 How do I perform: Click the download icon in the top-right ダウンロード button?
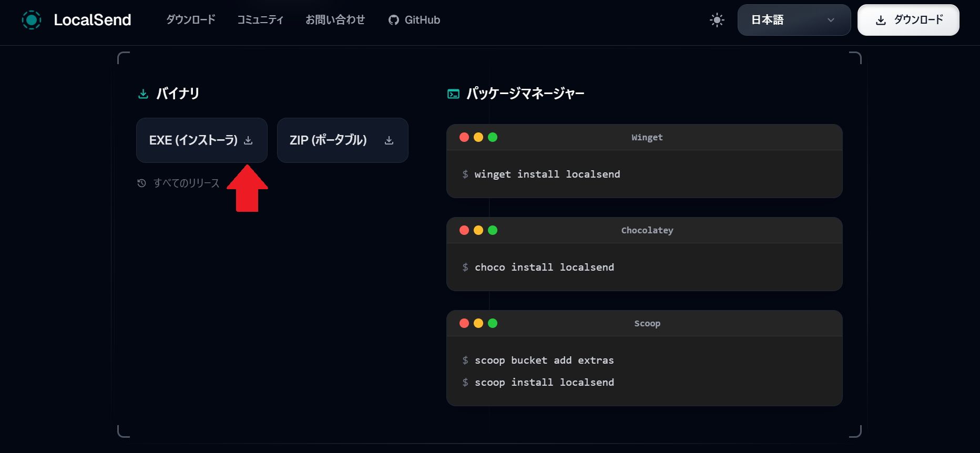tap(881, 20)
